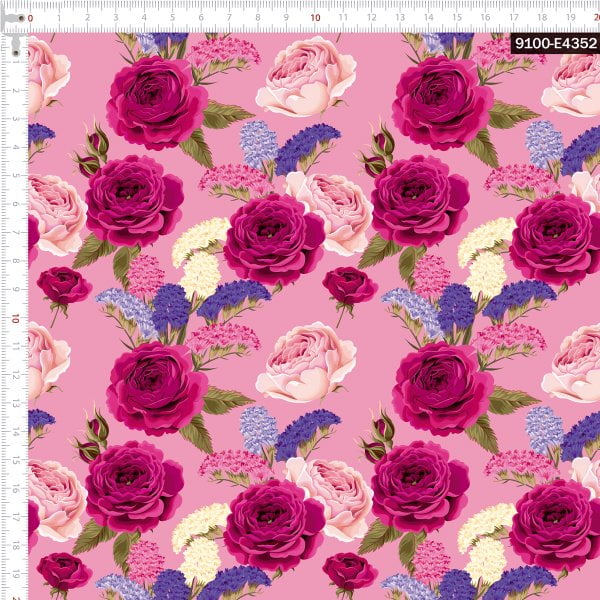Click the red 10 on the left ruler
The width and height of the screenshot is (600, 600).
point(15,318)
